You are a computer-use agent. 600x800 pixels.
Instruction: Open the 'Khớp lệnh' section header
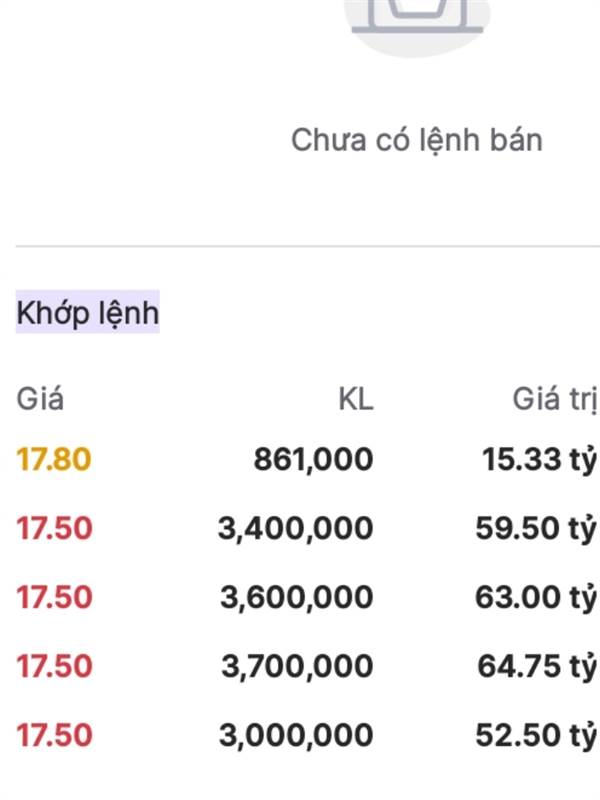pyautogui.click(x=88, y=312)
